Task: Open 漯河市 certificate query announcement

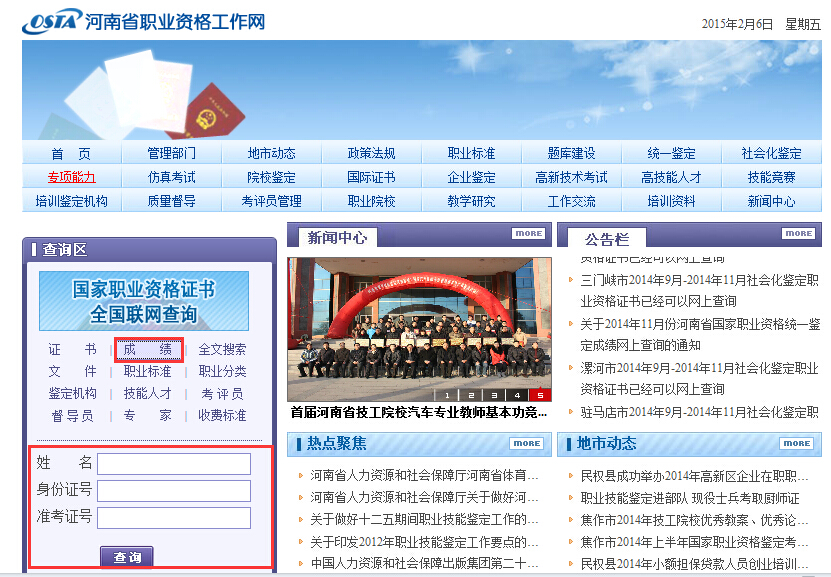Action: [700, 379]
